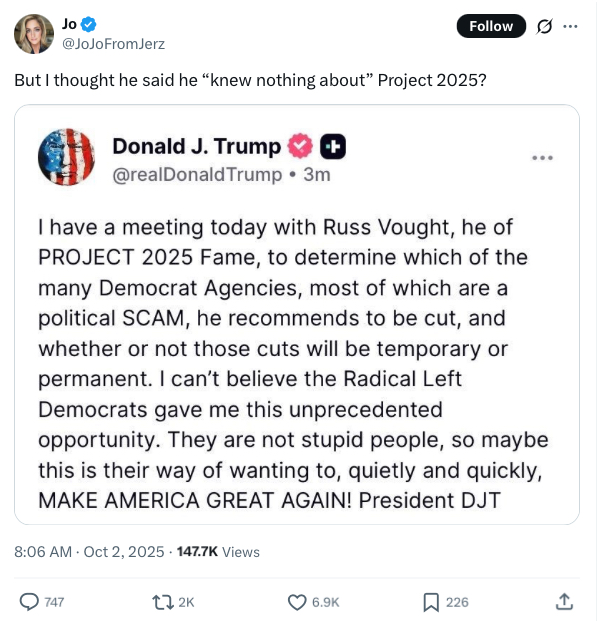
Task: Open the share upload icon
Action: pyautogui.click(x=564, y=602)
